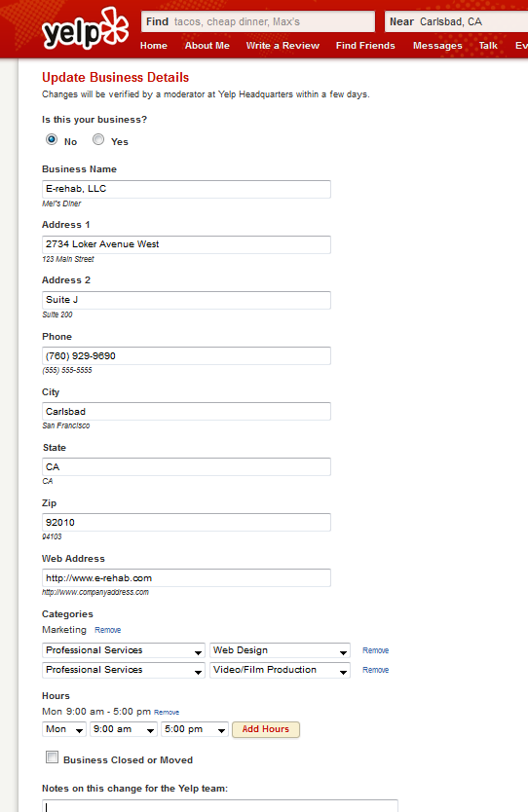Remove the Web Design category row
The image size is (528, 812).
(x=376, y=650)
